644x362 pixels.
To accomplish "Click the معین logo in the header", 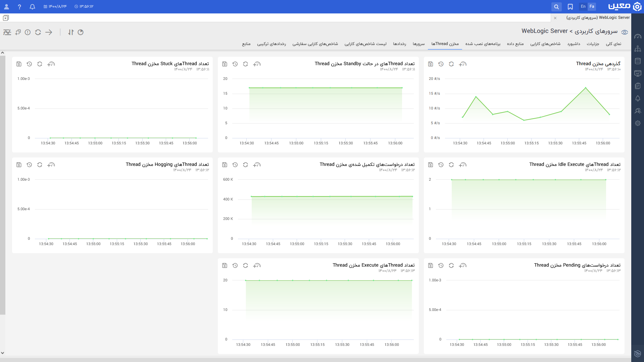I will tap(625, 7).
